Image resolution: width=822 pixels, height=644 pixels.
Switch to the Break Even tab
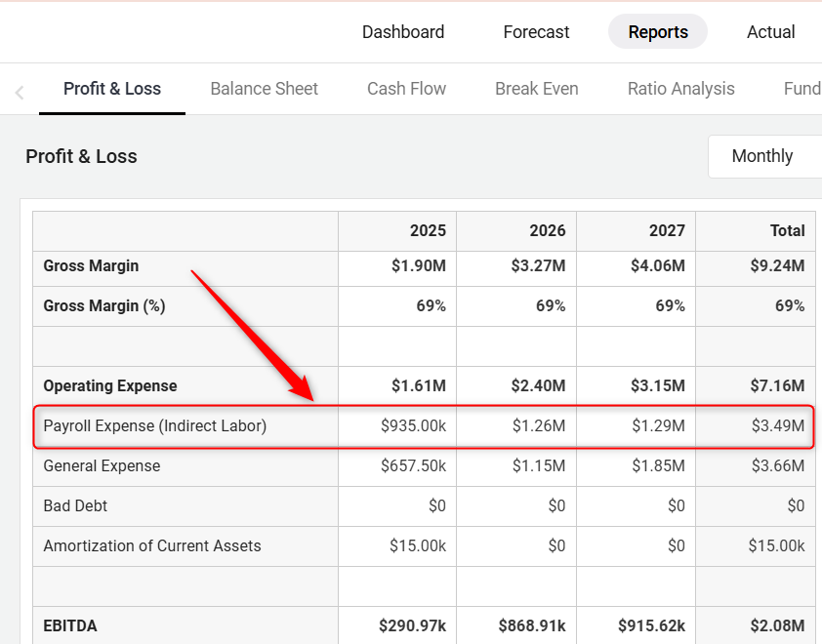coord(537,89)
